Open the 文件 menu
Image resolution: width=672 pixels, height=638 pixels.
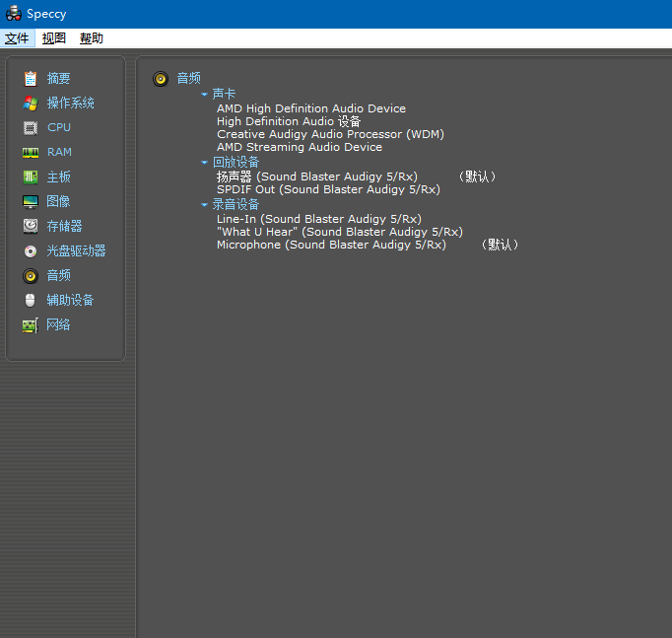click(17, 38)
